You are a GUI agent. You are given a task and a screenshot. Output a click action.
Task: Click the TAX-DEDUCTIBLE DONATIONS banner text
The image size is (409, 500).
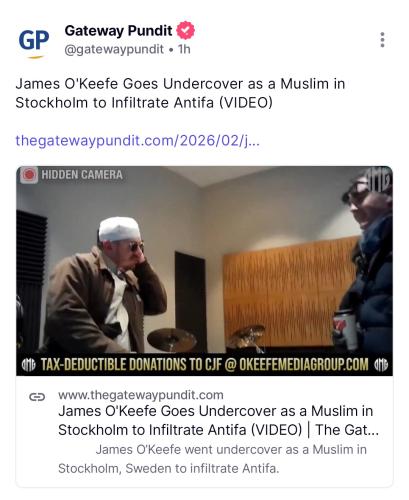[205, 365]
